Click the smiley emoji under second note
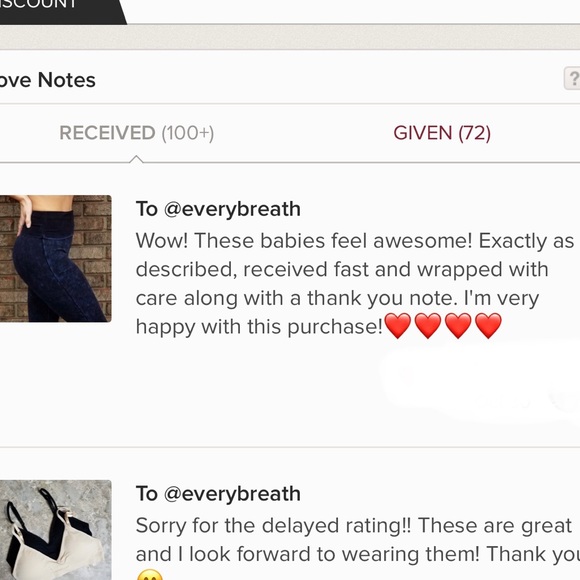This screenshot has height=580, width=580. click(149, 575)
